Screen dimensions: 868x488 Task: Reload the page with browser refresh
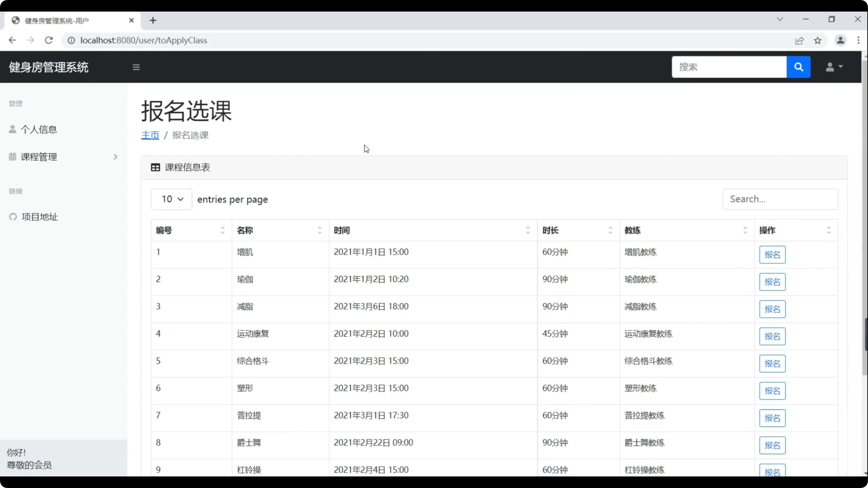click(x=49, y=40)
